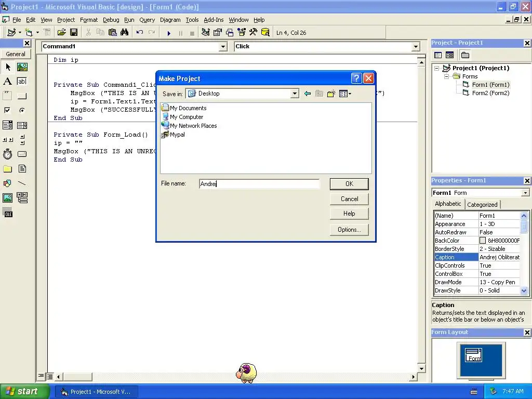Select the Label tool (letter A)
532x399 pixels.
pyautogui.click(x=8, y=81)
